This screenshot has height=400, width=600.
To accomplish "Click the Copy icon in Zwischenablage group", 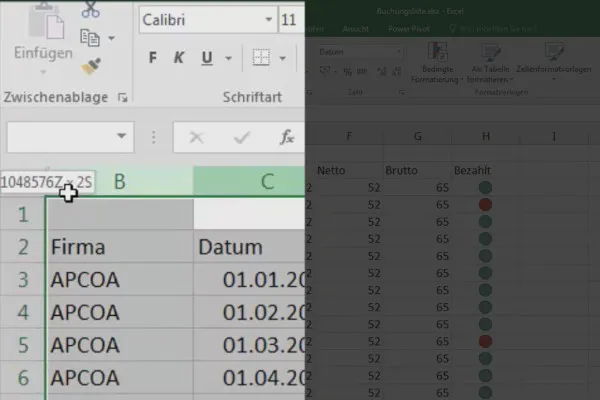I will (90, 38).
